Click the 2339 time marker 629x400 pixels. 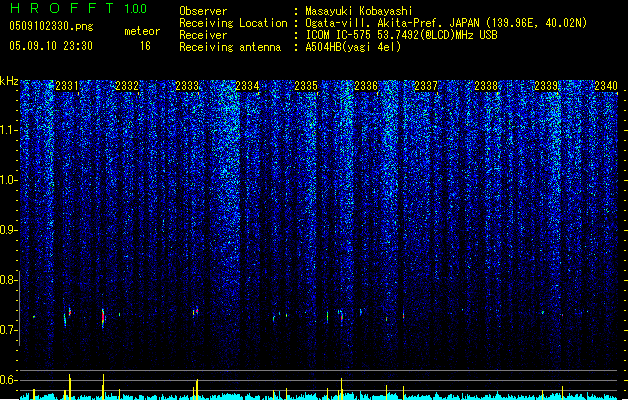546,86
